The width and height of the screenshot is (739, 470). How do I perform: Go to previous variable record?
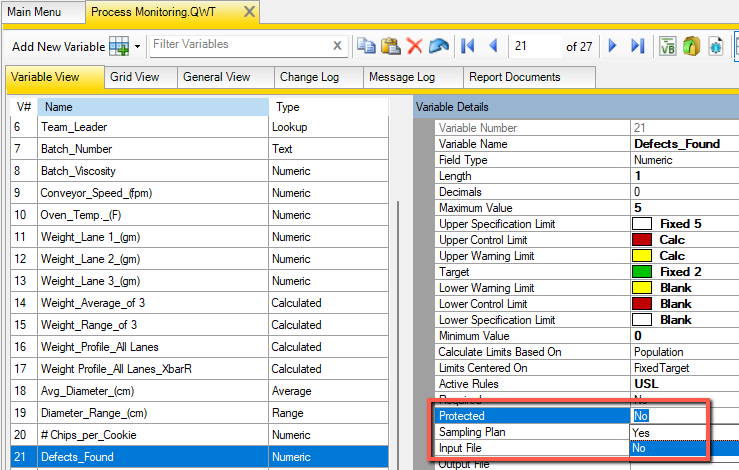coord(493,46)
